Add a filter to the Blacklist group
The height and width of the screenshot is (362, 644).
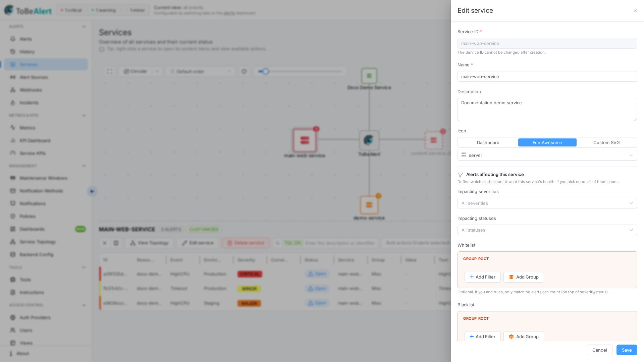click(482, 336)
